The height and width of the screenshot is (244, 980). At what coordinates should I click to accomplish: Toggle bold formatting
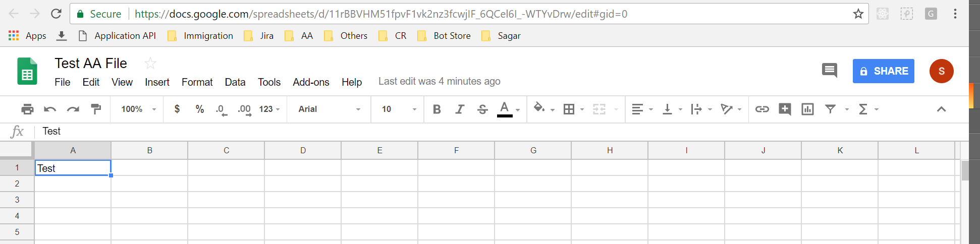437,109
